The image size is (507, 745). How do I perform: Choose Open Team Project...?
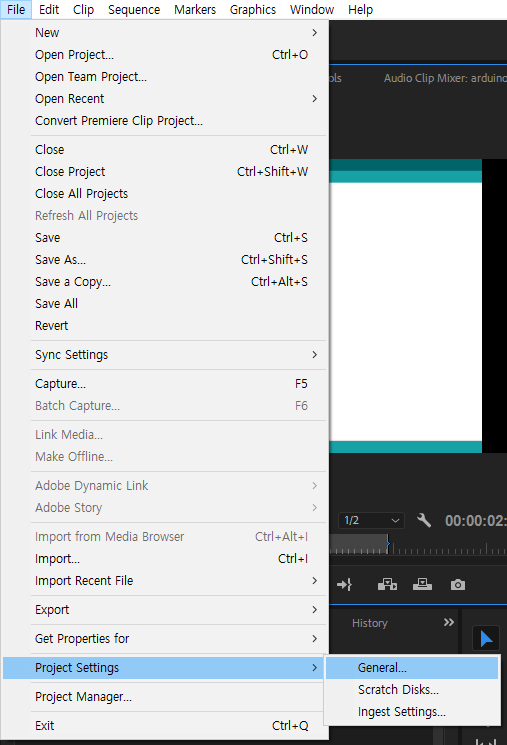(x=164, y=76)
